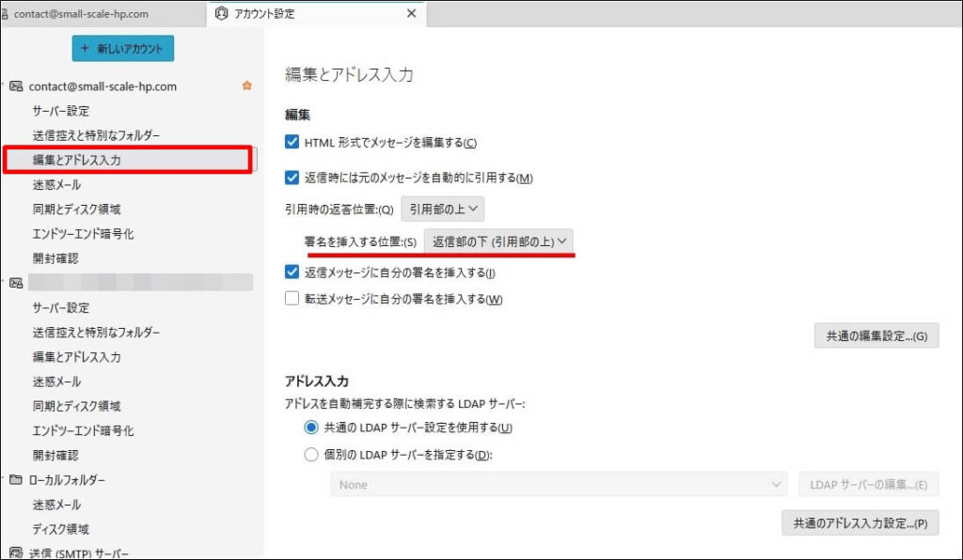
Task: Select 個別の LDAP サーバーを指定する radio button
Action: [312, 456]
